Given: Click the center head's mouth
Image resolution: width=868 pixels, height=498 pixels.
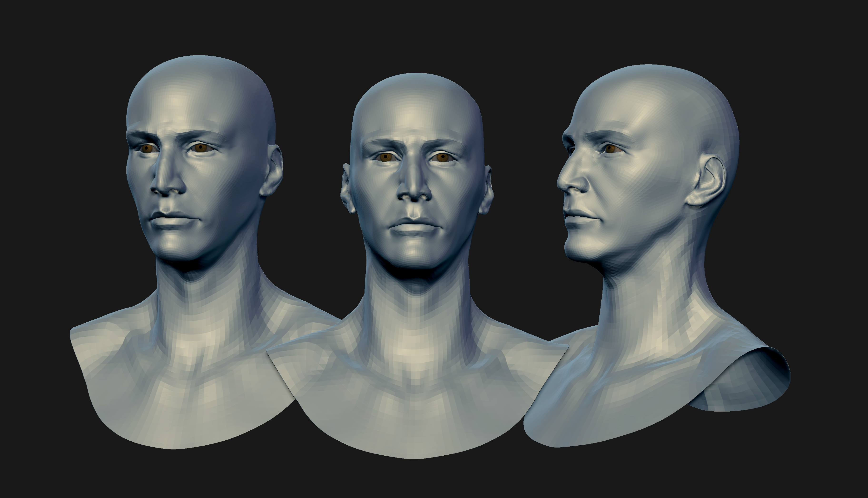Looking at the screenshot, I should coord(414,226).
